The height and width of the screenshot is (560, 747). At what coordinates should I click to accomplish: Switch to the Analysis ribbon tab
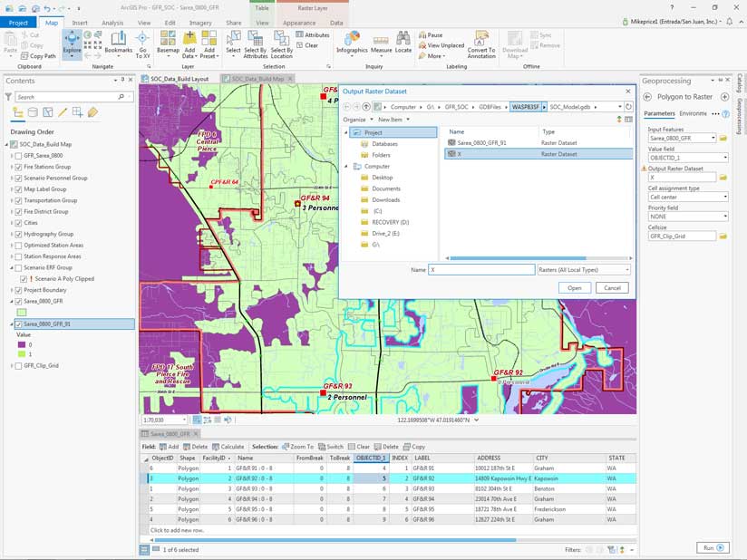point(112,22)
